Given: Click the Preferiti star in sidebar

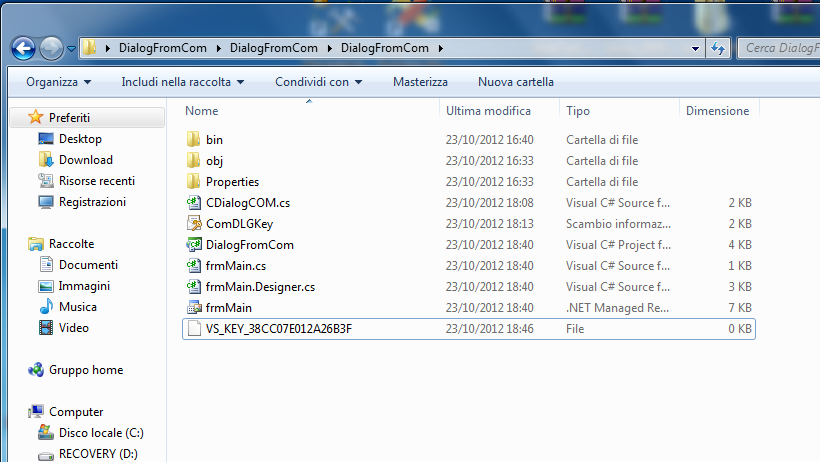Looking at the screenshot, I should 36,117.
